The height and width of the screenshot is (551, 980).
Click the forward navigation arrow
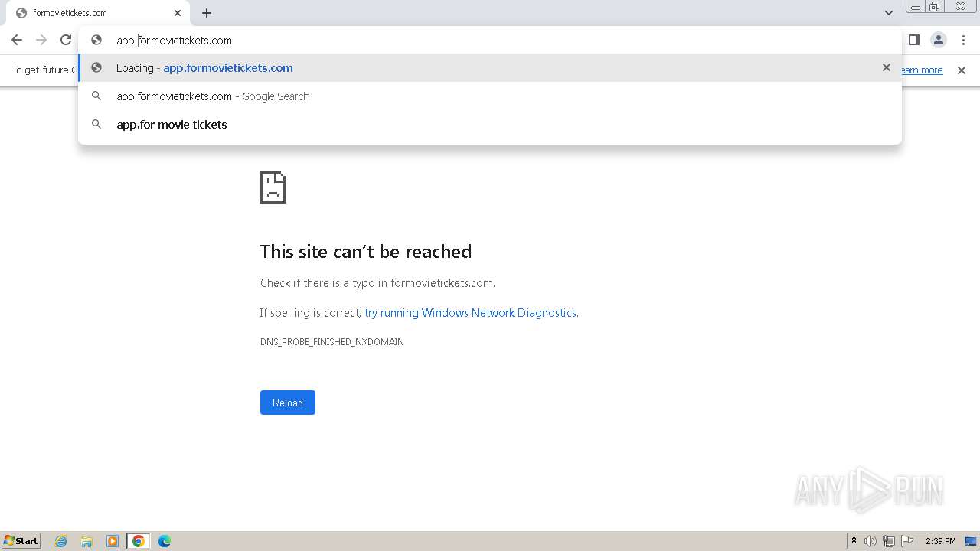tap(41, 40)
